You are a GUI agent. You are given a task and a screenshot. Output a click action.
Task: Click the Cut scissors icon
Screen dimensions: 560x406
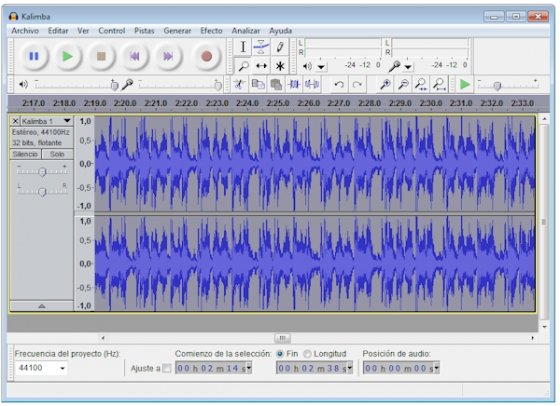[239, 84]
